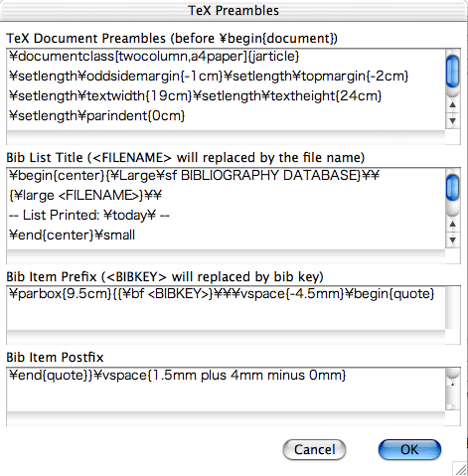Screen dimensions: 468x476
Task: Click inside the Bib Item Postfix text field
Action: pos(226,390)
